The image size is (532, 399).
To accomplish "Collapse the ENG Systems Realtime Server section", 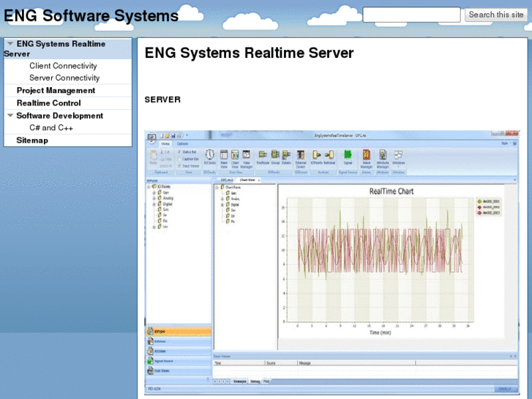I will (10, 44).
